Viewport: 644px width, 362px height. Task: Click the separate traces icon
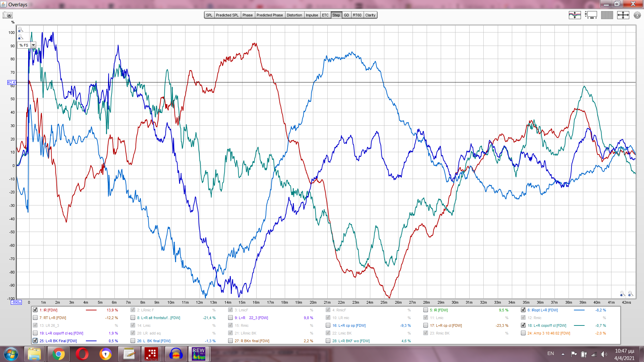click(575, 15)
